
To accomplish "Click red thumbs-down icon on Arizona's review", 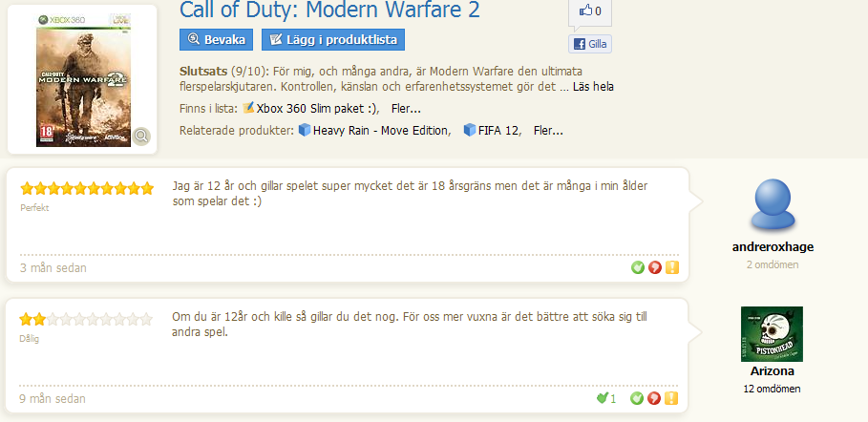I will [x=654, y=398].
